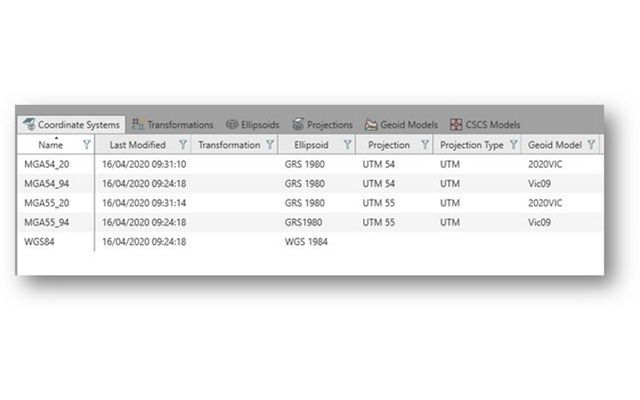Select the WGS84 row
This screenshot has width=640, height=400.
pyautogui.click(x=37, y=241)
